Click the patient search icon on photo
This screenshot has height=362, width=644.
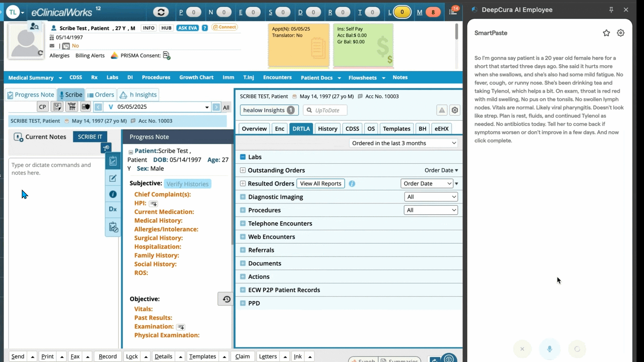pos(34,26)
